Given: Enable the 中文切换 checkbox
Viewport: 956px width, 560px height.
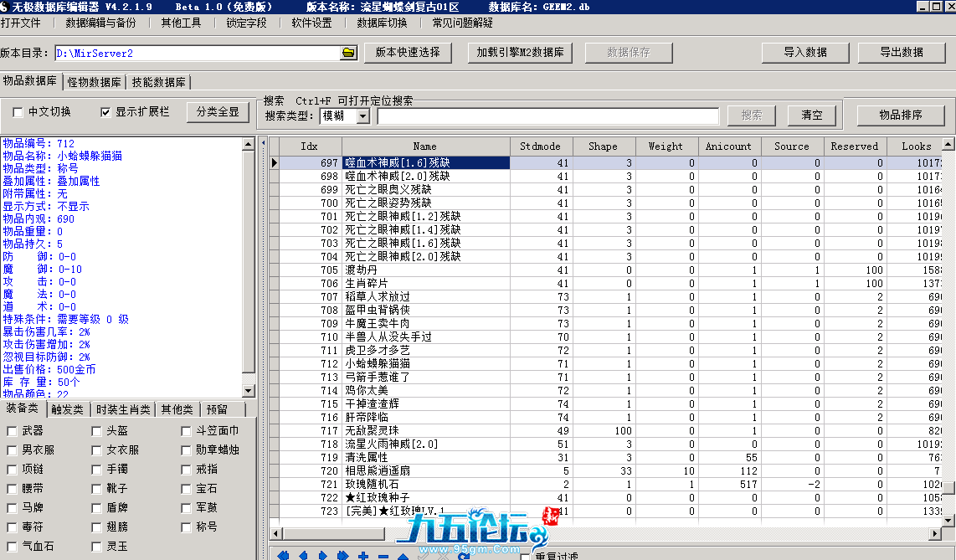Looking at the screenshot, I should pos(18,112).
